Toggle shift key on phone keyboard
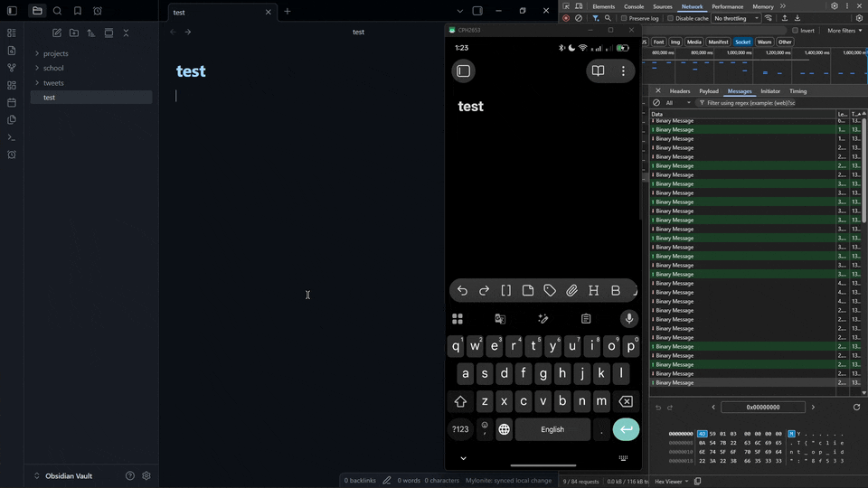Viewport: 868px width, 488px height. click(x=460, y=401)
